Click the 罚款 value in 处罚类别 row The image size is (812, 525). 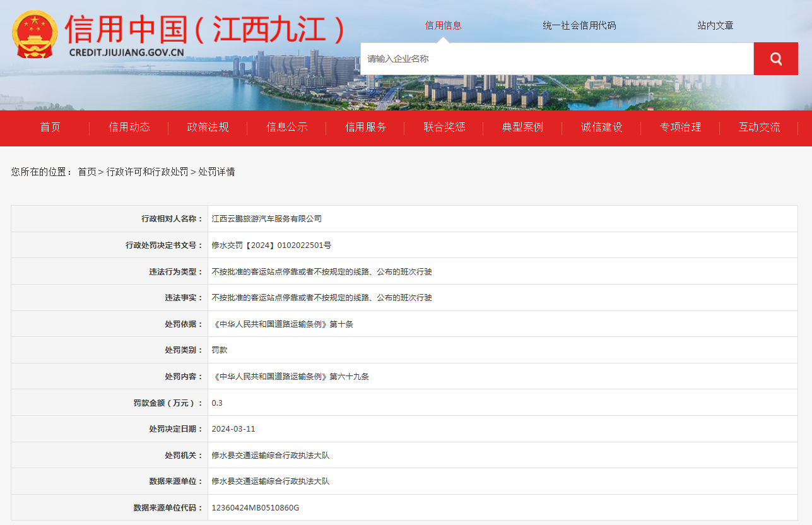[220, 350]
